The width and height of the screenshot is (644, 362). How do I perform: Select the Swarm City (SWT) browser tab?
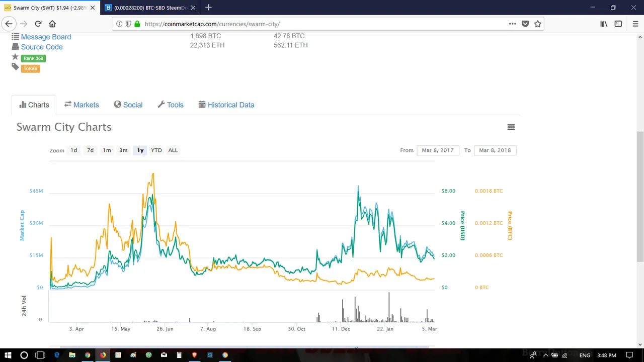pos(50,8)
